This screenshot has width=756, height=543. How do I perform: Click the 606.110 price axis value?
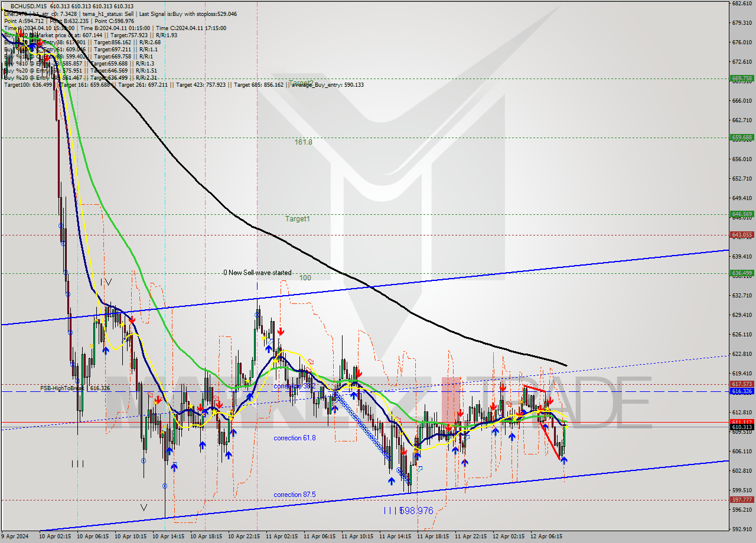[742, 451]
